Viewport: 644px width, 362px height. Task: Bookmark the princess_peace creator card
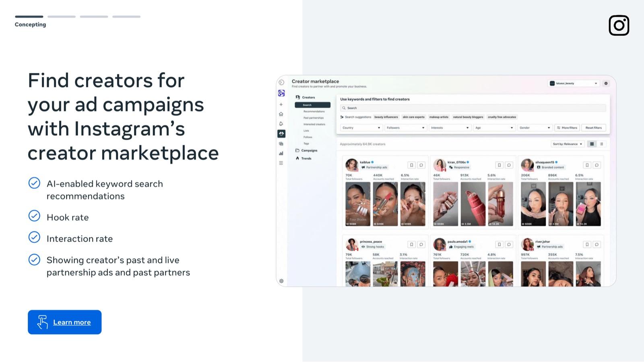pos(411,244)
